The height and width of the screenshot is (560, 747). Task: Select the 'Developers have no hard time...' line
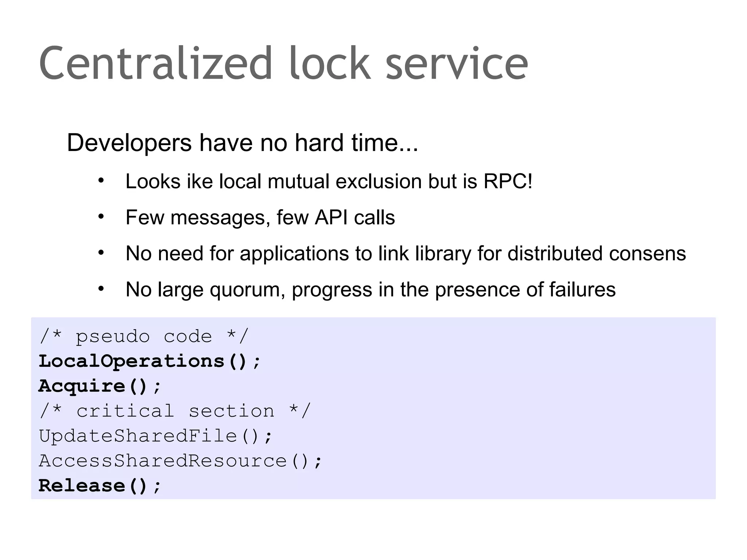click(x=243, y=143)
